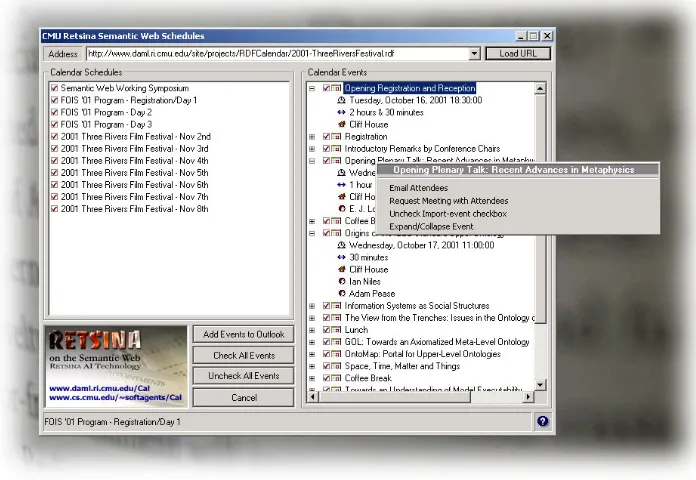Viewport: 696px width, 480px height.
Task: Click clock icon beside Tuesday, October 16, 2001
Action: point(341,100)
